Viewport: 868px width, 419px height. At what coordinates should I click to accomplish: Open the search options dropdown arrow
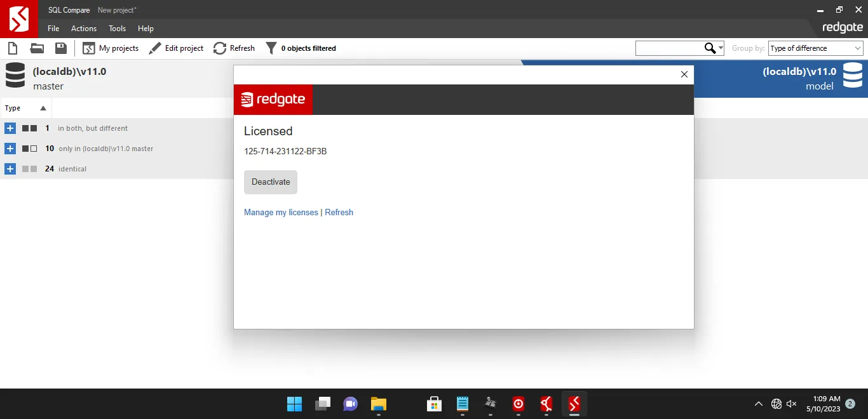click(721, 48)
